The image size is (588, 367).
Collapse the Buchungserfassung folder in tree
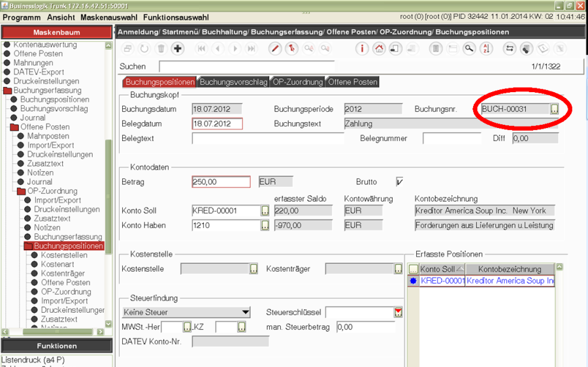[x=8, y=91]
